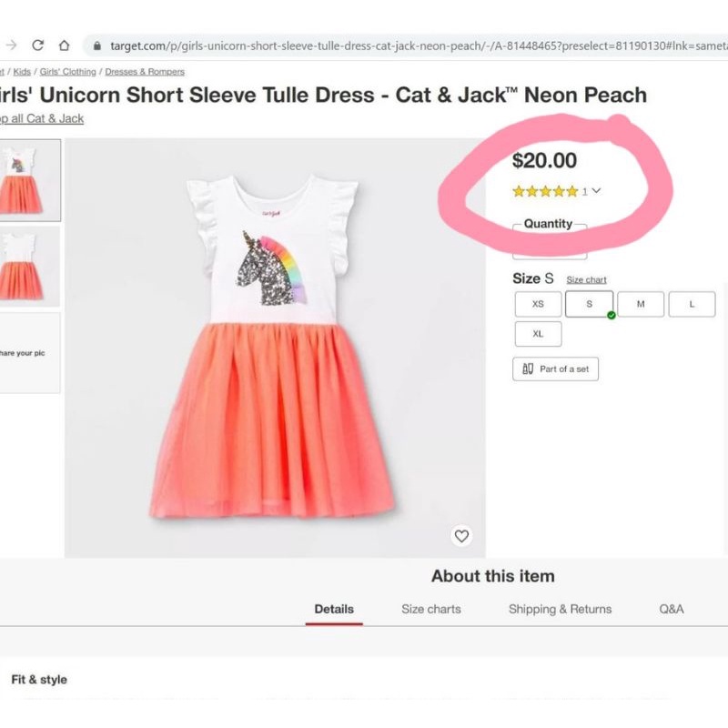Open Girls' Clothing breadcrumb link

tap(67, 72)
